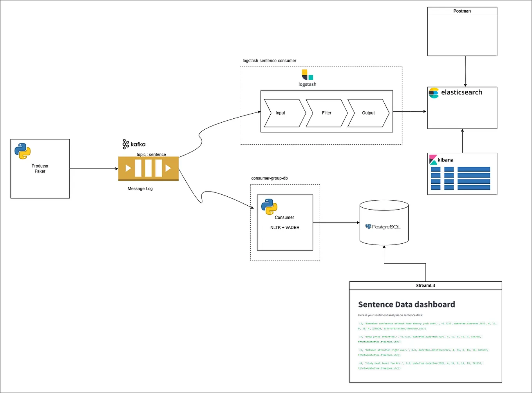Screen dimensions: 532x393
Task: Select the Python Consumer NLTK + VADER icon
Action: click(x=268, y=206)
